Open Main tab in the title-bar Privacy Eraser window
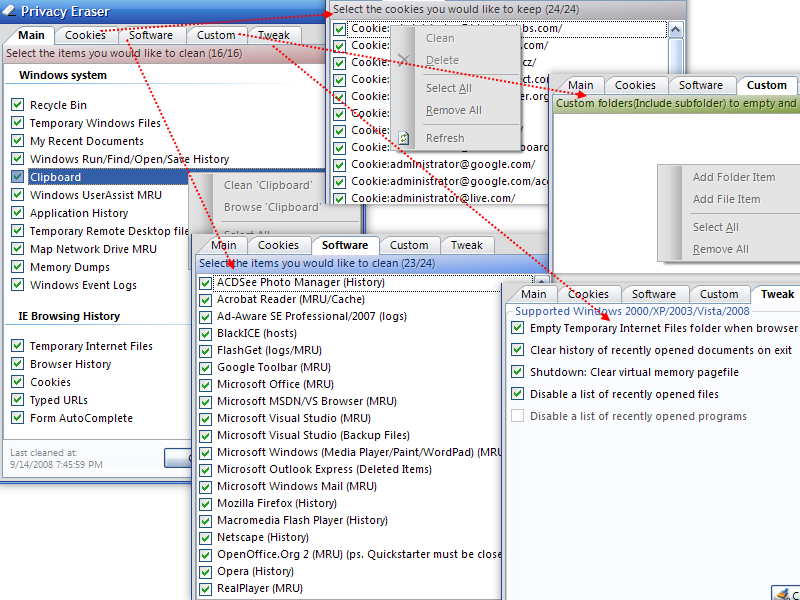This screenshot has height=600, width=800. click(x=31, y=35)
